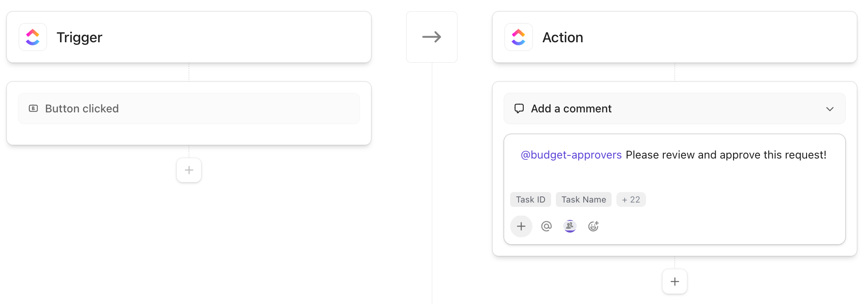Add a step below the Action card
Screen dimensions: 868x304
pyautogui.click(x=674, y=281)
